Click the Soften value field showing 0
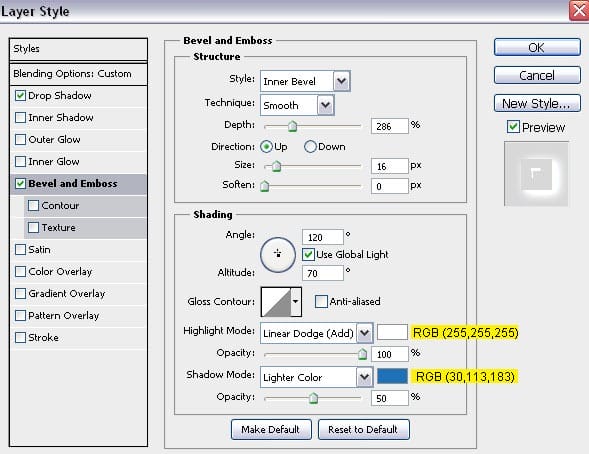Screen dimensions: 589x454 (390, 186)
